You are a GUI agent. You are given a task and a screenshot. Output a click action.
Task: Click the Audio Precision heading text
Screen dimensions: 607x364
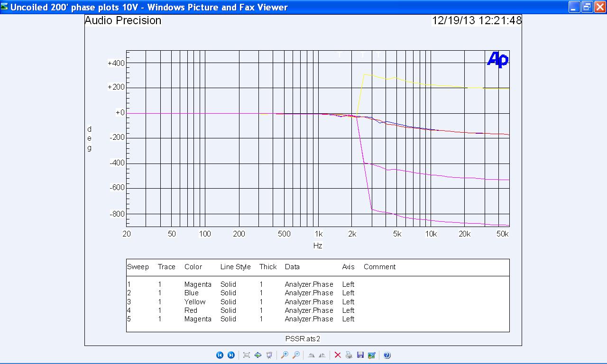tap(123, 20)
